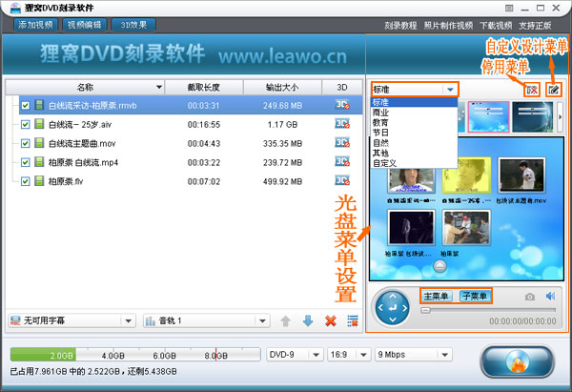Collapse the 标准 menu template dropdown

pos(450,90)
